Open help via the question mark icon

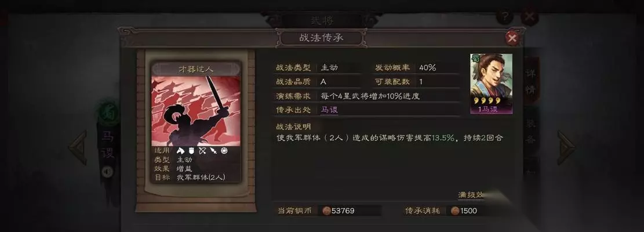tap(505, 17)
